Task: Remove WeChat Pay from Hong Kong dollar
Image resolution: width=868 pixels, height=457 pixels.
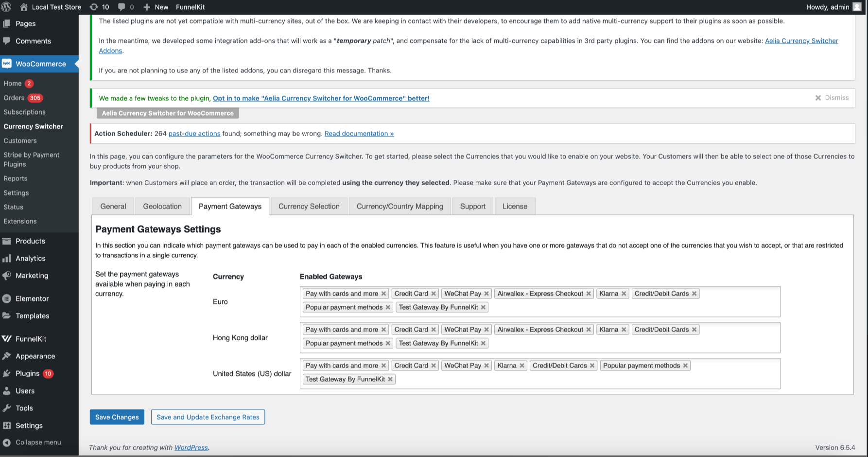Action: (x=486, y=330)
